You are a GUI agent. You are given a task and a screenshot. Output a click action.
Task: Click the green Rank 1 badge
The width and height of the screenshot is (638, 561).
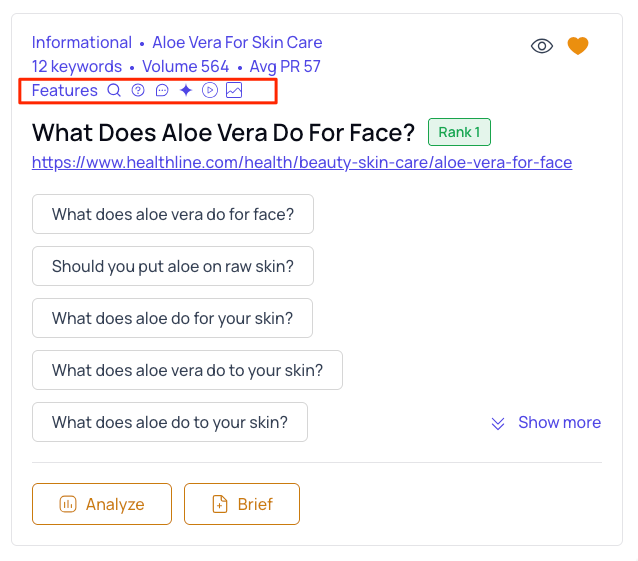(459, 132)
